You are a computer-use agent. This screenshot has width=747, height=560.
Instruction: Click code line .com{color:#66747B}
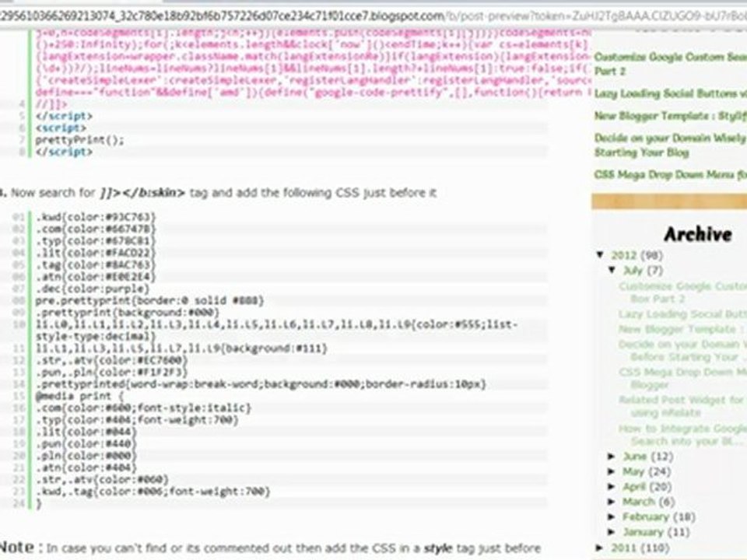click(96, 229)
